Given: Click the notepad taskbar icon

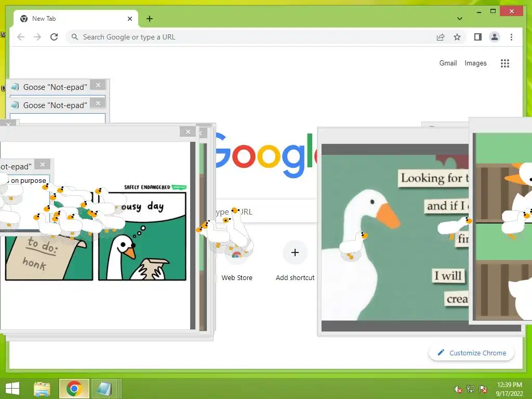Looking at the screenshot, I should pos(104,389).
